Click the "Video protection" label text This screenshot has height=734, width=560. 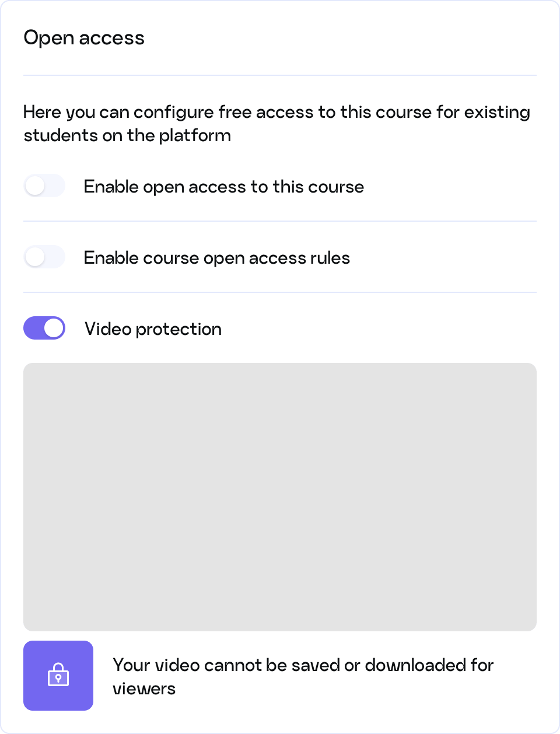(x=153, y=329)
